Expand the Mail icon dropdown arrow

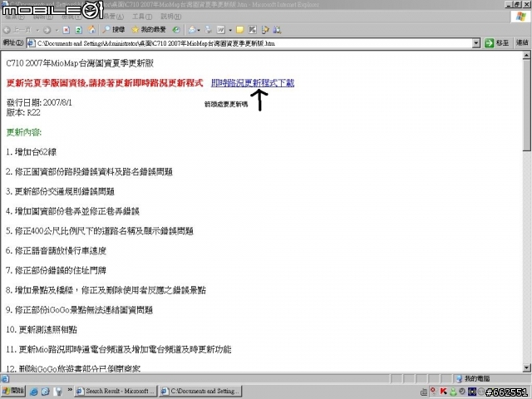tap(199, 30)
